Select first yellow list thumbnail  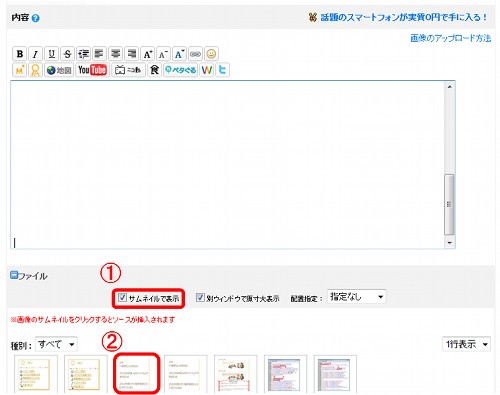point(36,374)
